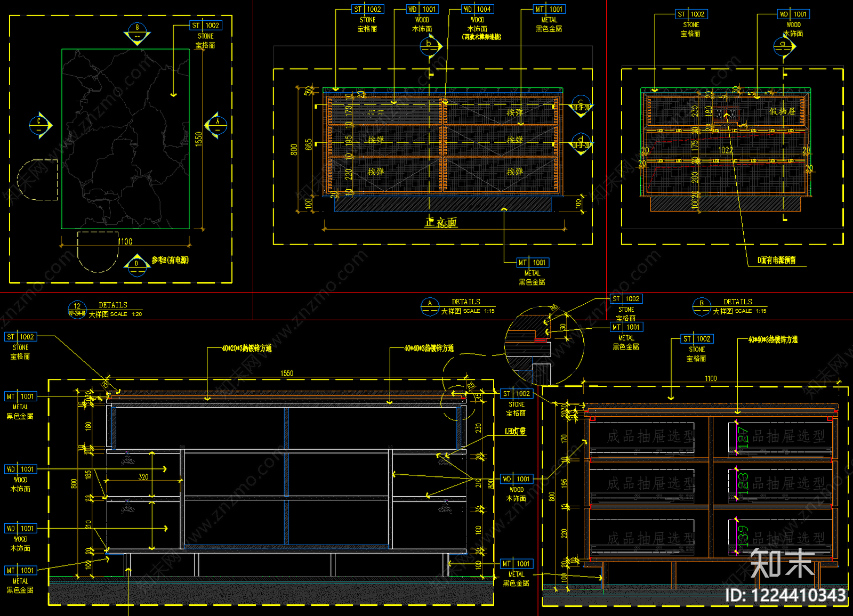This screenshot has height=616, width=853.
Task: Click the 665 dimension on front elevation
Action: 309,144
